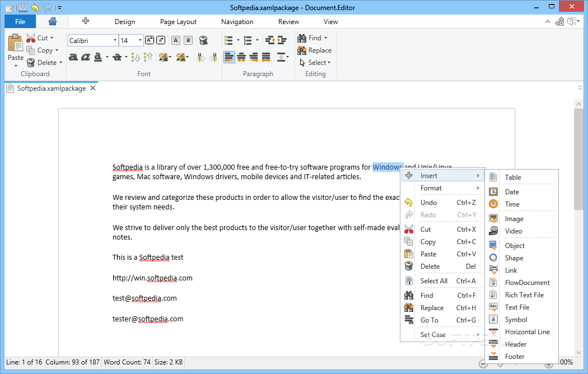Screen dimensions: 588x374
Task: Click the copy formatting pen icon
Action: [201, 57]
